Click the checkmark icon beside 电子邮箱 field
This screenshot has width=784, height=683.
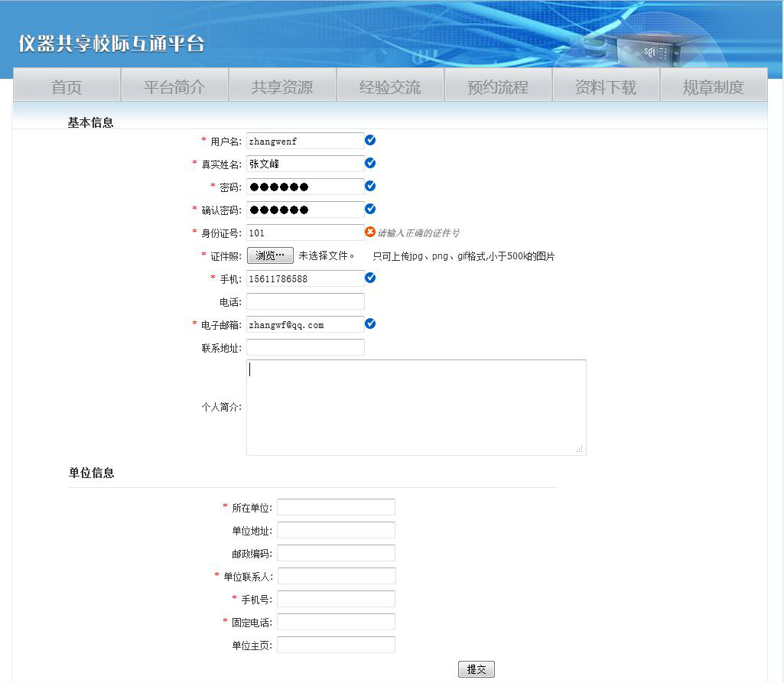point(370,324)
